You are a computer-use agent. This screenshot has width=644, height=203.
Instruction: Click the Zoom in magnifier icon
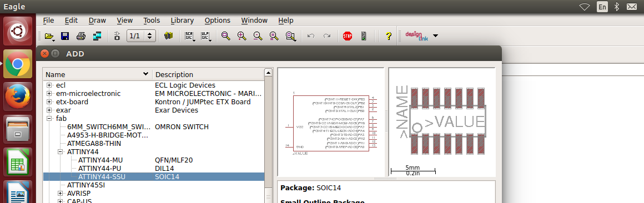(241, 36)
